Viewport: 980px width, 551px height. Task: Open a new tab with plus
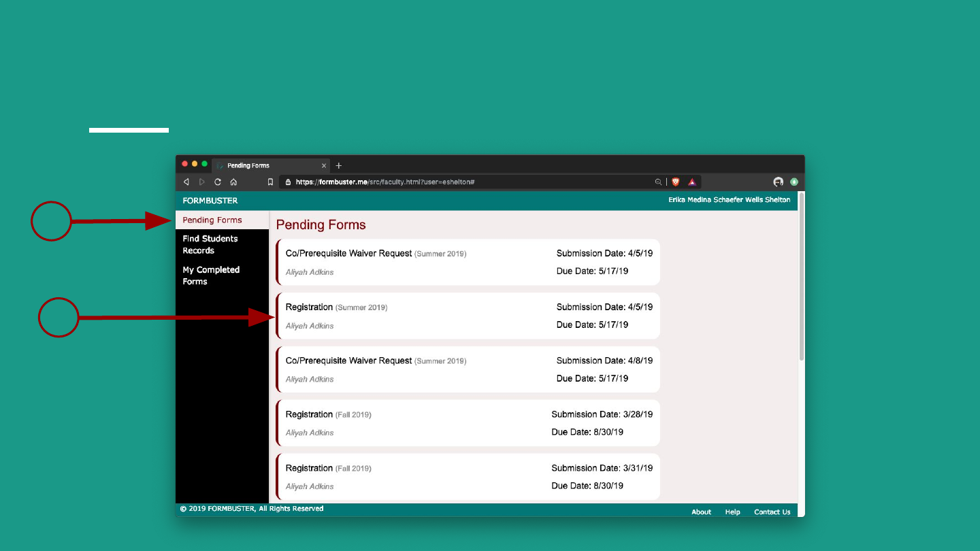pos(339,165)
